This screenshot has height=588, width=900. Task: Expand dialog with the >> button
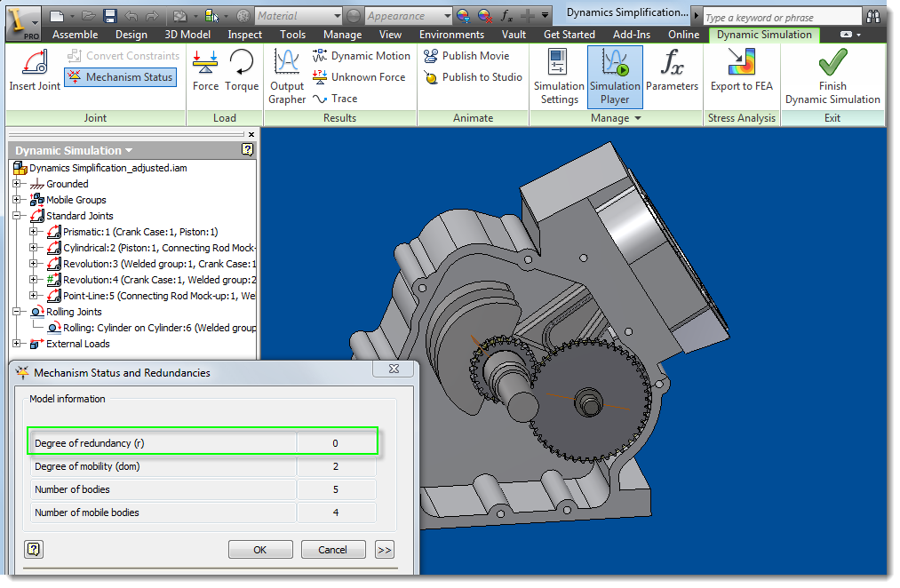[x=385, y=550]
